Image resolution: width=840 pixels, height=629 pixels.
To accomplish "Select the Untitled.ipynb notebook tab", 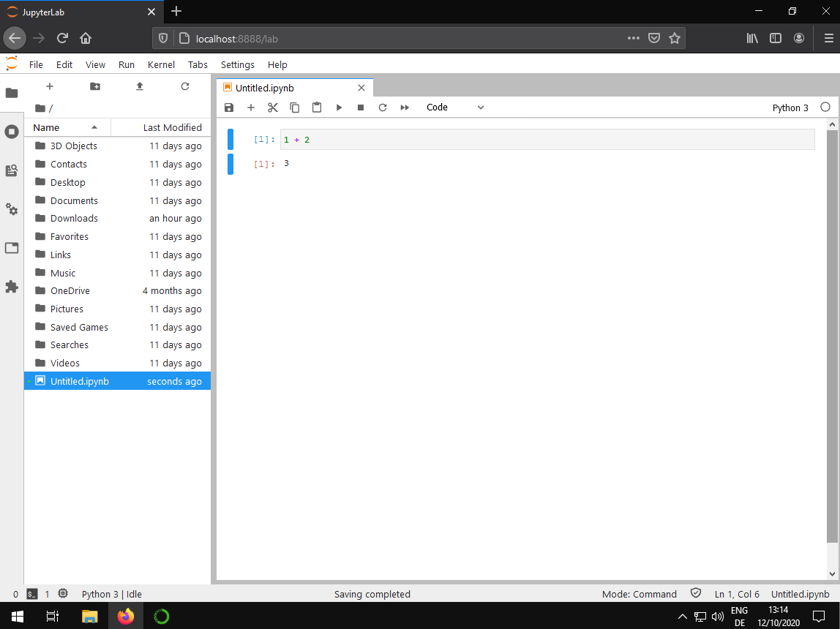I will click(290, 88).
